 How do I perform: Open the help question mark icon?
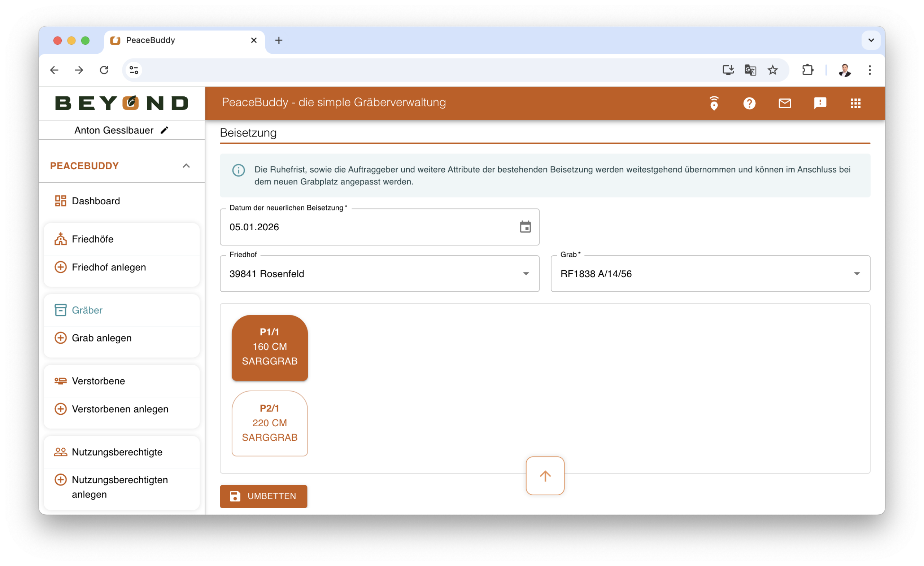pos(749,103)
